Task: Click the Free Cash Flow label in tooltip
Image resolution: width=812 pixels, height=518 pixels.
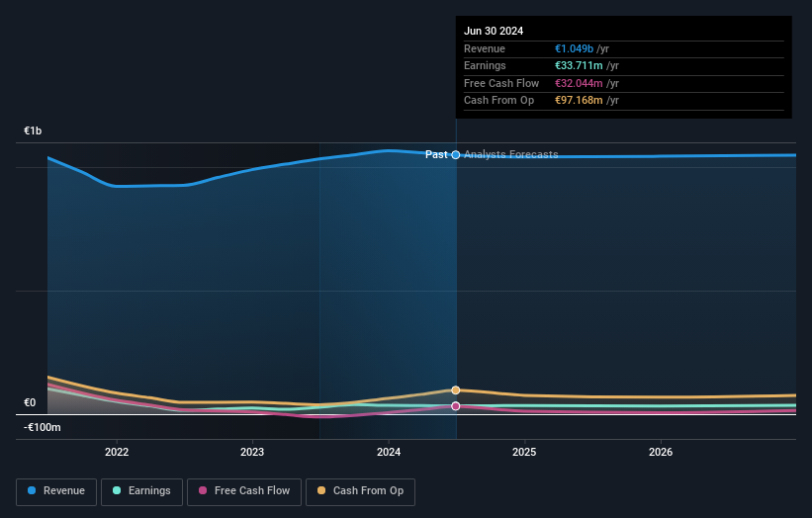Action: [501, 83]
